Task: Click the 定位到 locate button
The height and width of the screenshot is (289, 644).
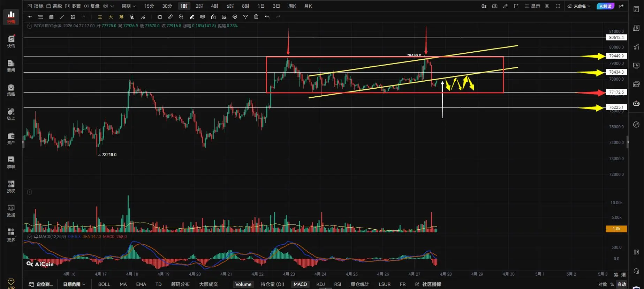Action: [x=41, y=284]
